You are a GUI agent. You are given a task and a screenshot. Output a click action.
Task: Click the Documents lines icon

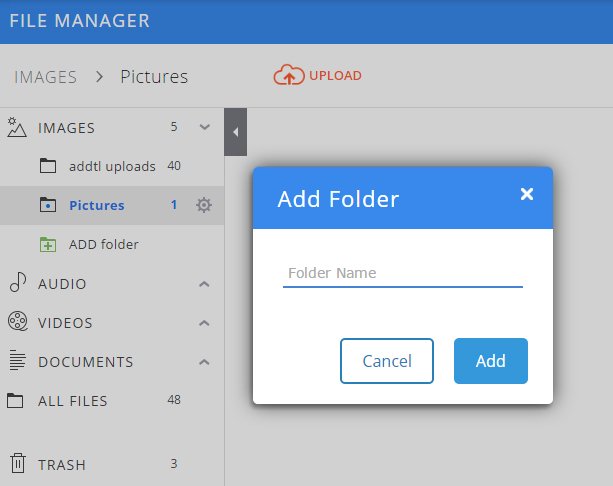coord(18,360)
